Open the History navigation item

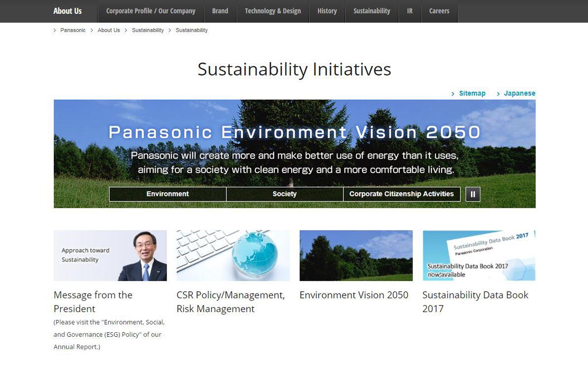(x=327, y=11)
